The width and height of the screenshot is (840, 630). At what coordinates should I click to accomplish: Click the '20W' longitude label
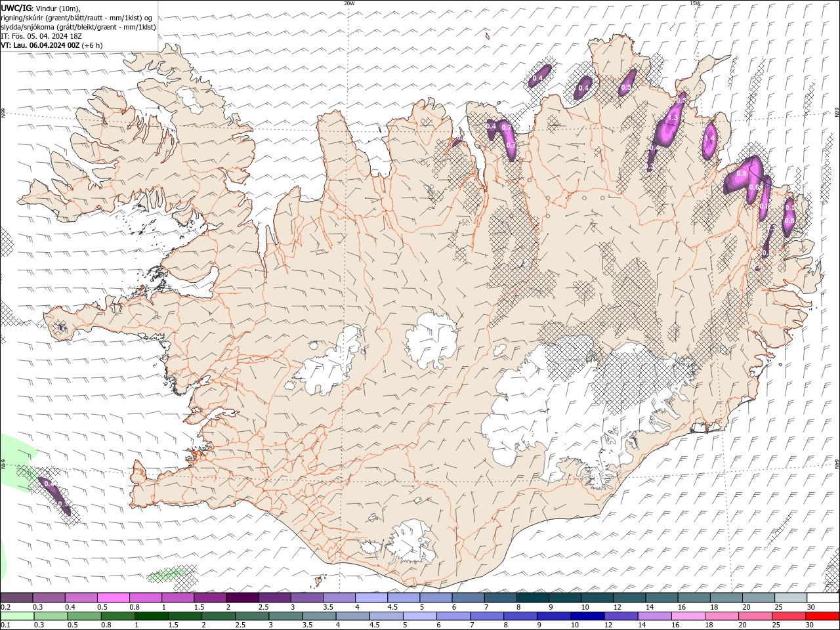pos(349,3)
